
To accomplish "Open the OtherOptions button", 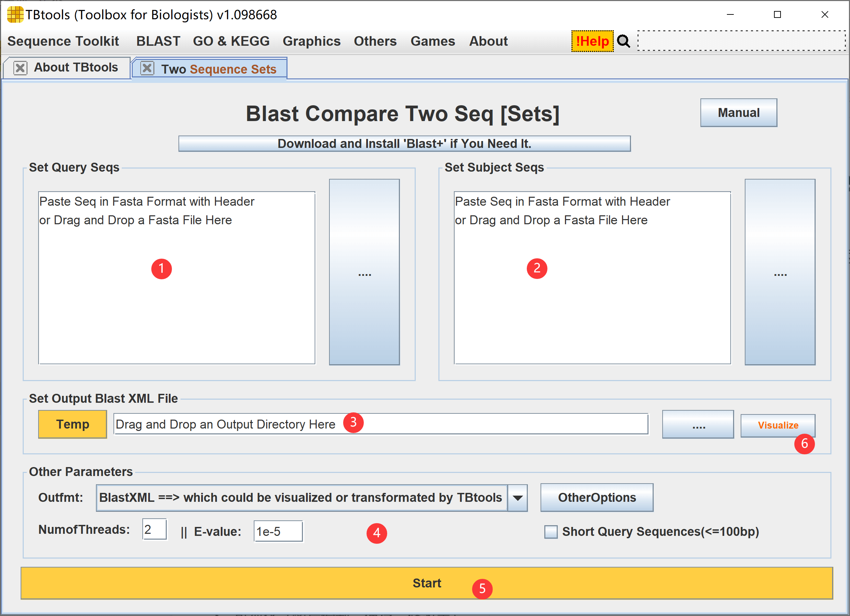I will pyautogui.click(x=597, y=498).
